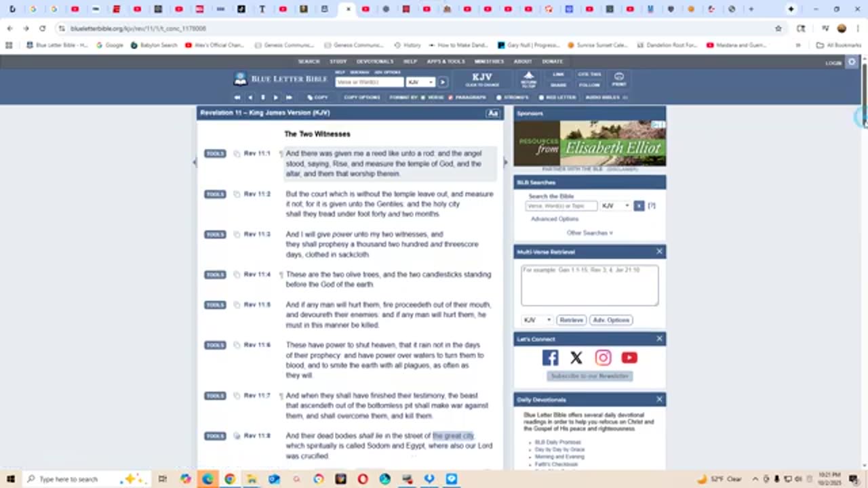Click the large KJV click-to-change selector
This screenshot has width=868, height=488.
click(x=482, y=79)
